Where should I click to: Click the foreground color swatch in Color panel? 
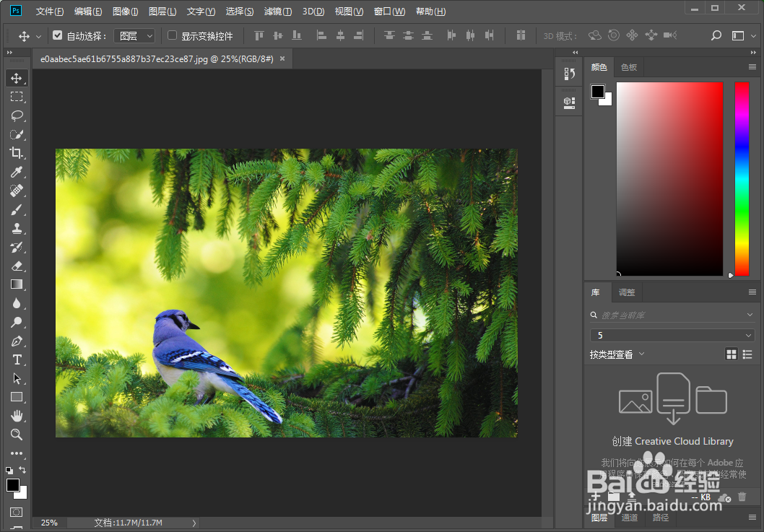coord(598,92)
